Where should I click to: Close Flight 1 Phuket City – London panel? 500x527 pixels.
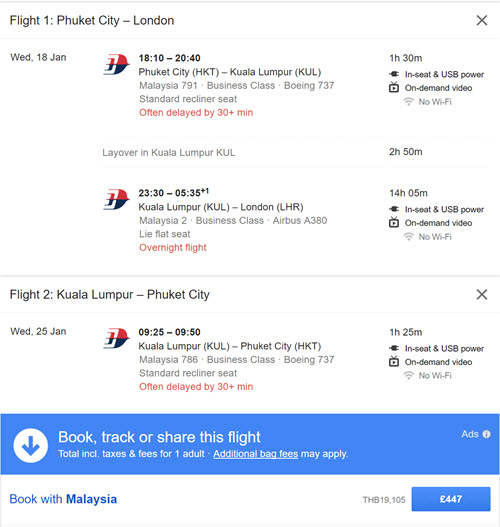(482, 21)
